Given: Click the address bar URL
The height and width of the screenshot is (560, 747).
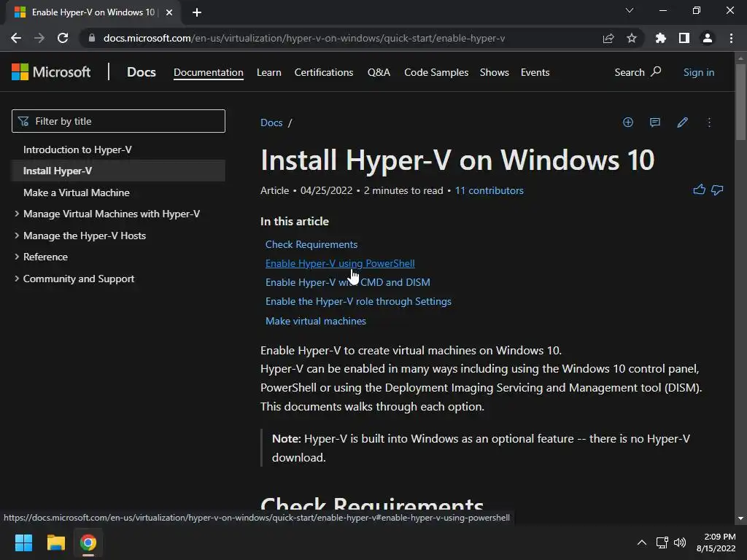Looking at the screenshot, I should coord(304,38).
